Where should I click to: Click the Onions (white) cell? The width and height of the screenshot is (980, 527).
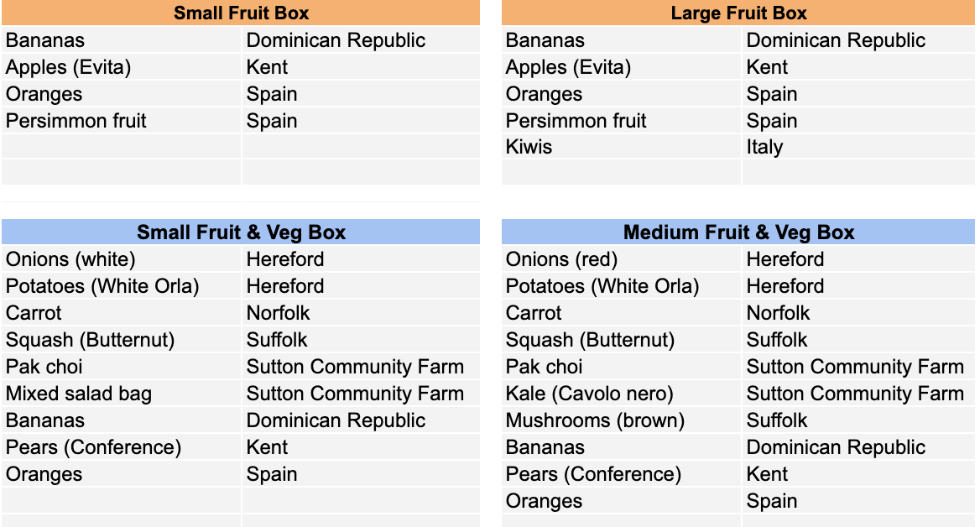[x=122, y=258]
